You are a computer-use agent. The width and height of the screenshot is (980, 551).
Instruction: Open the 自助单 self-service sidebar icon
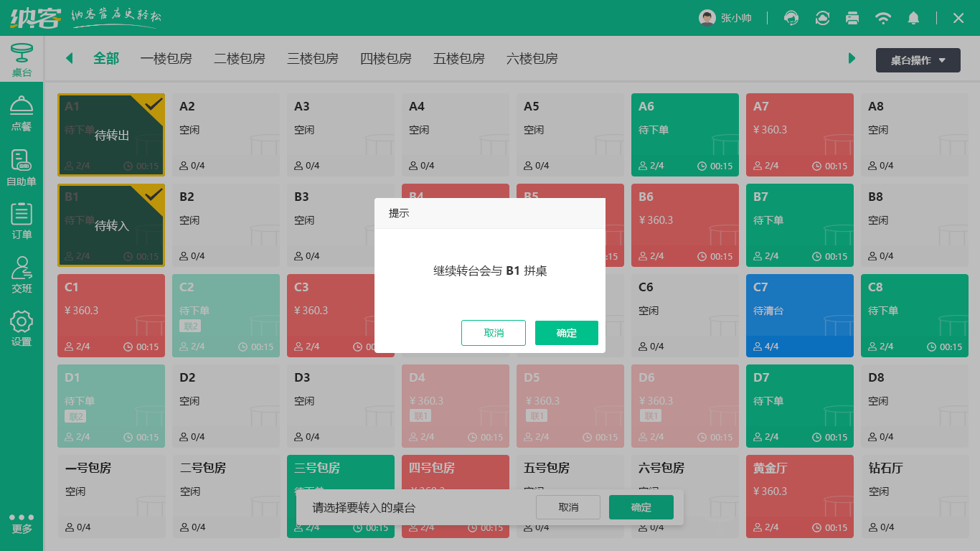click(x=22, y=168)
